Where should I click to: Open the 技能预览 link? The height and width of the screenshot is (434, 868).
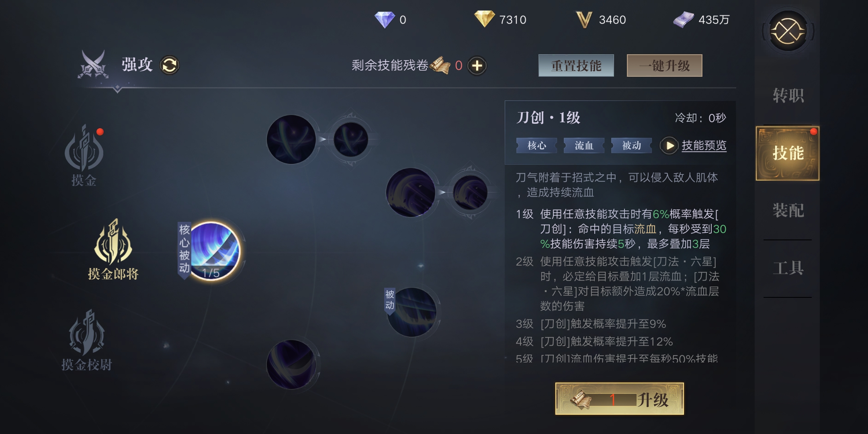[x=704, y=145]
